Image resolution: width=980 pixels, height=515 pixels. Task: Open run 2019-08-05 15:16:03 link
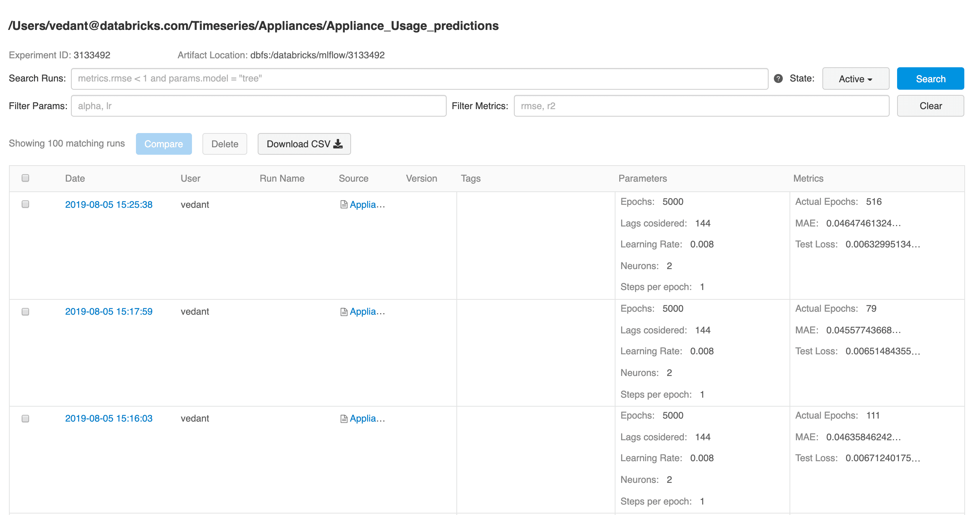(x=109, y=418)
